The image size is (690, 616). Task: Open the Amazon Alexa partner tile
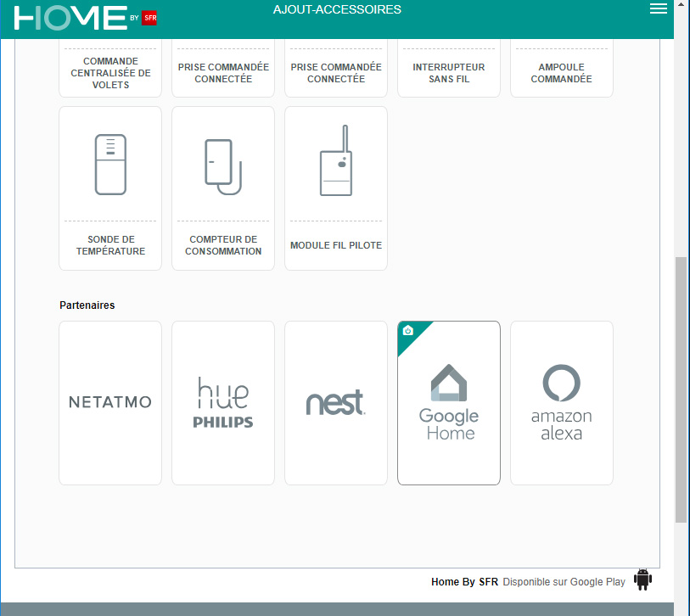pyautogui.click(x=562, y=402)
